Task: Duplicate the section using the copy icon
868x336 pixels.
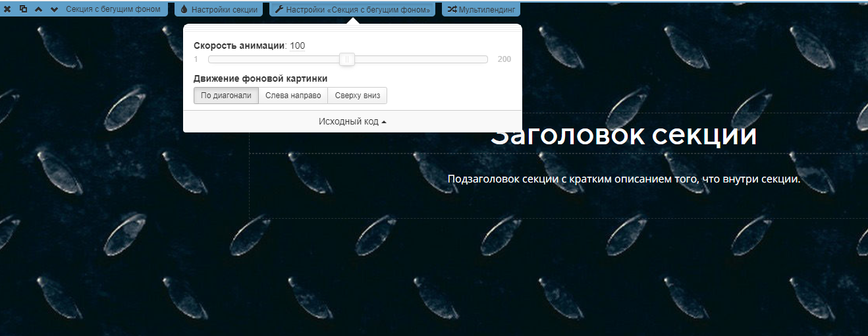Action: (x=23, y=10)
